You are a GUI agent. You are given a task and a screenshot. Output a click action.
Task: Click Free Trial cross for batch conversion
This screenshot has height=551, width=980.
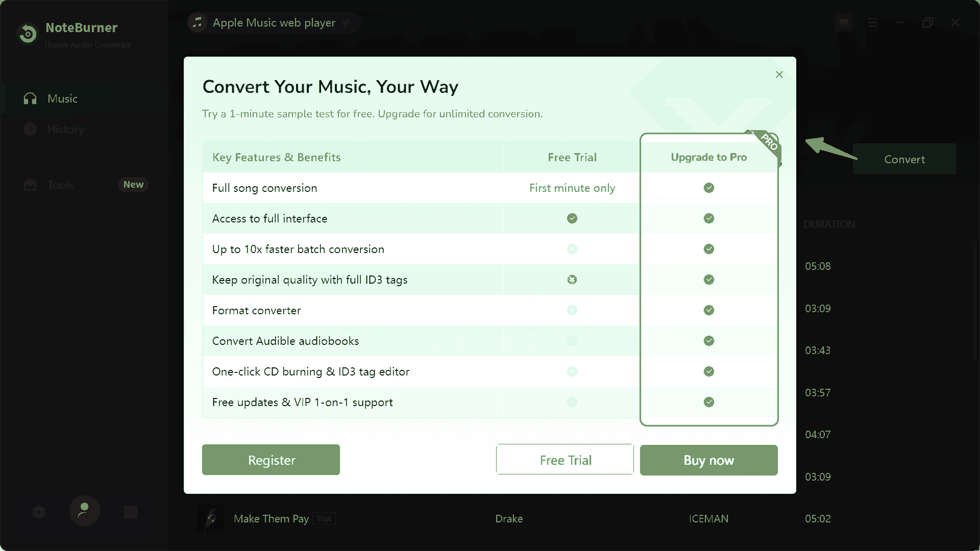click(572, 249)
